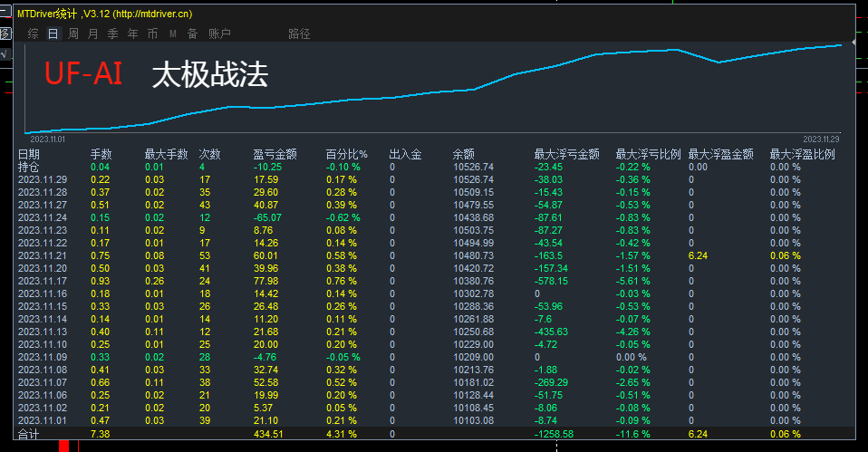Select the 2023.11.07 row date

click(43, 383)
